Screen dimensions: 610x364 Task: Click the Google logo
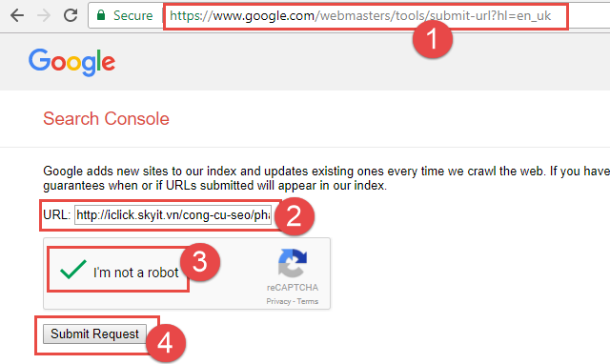[x=72, y=62]
